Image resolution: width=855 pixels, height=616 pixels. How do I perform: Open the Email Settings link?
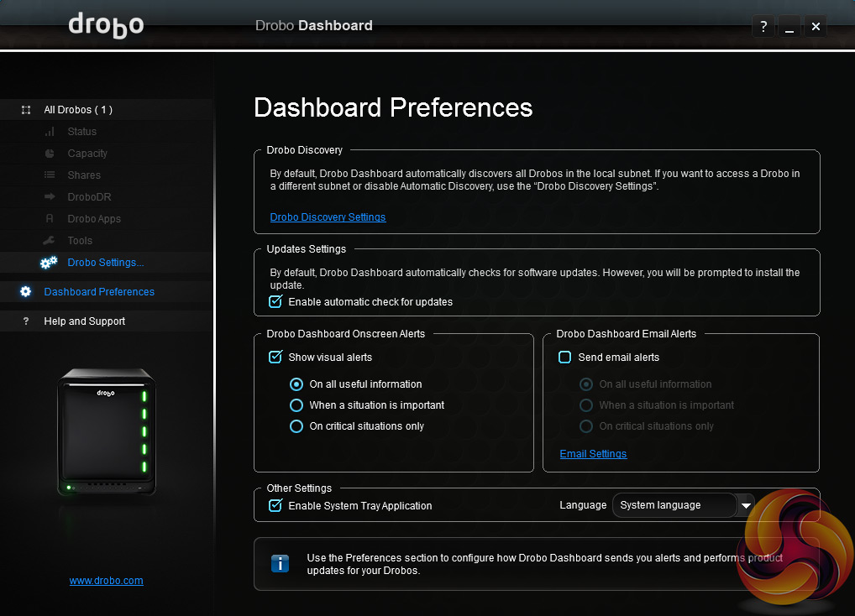click(x=593, y=454)
